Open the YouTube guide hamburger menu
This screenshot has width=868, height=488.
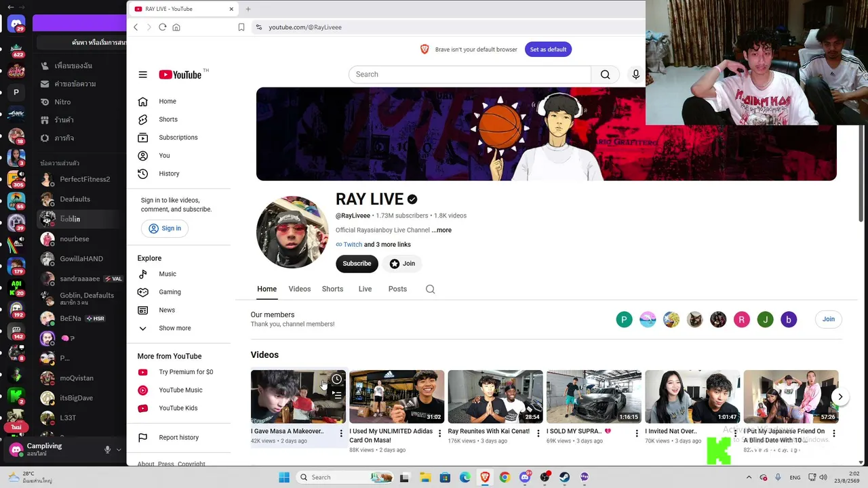(x=142, y=75)
